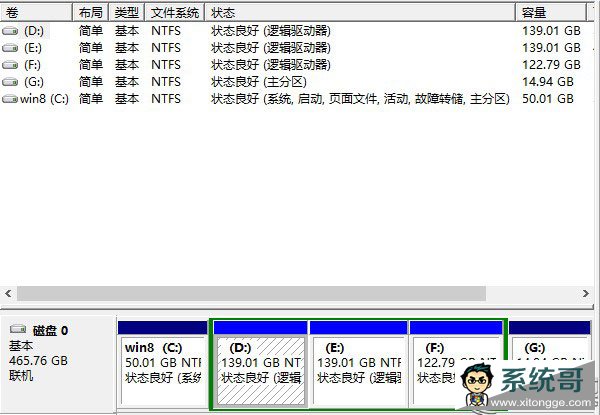Viewport: 600px width, 415px height.
Task: Click the NTFS cell in (E:) row
Action: pyautogui.click(x=166, y=48)
